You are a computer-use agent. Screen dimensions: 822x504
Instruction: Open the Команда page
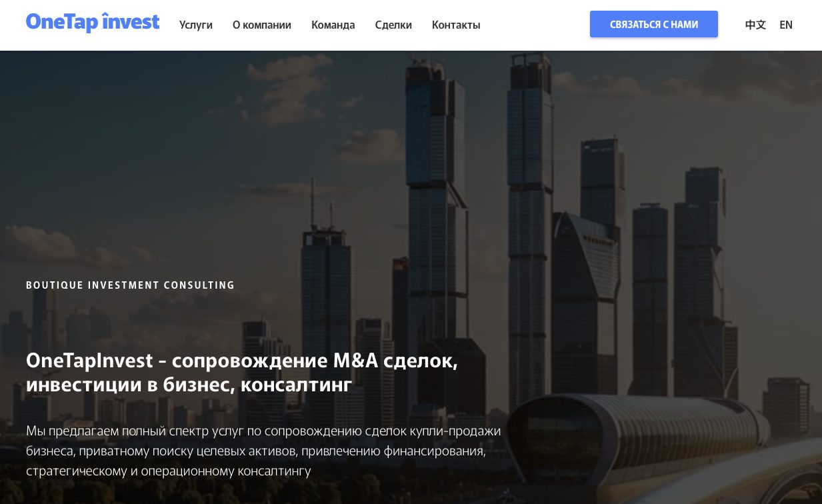pyautogui.click(x=333, y=25)
